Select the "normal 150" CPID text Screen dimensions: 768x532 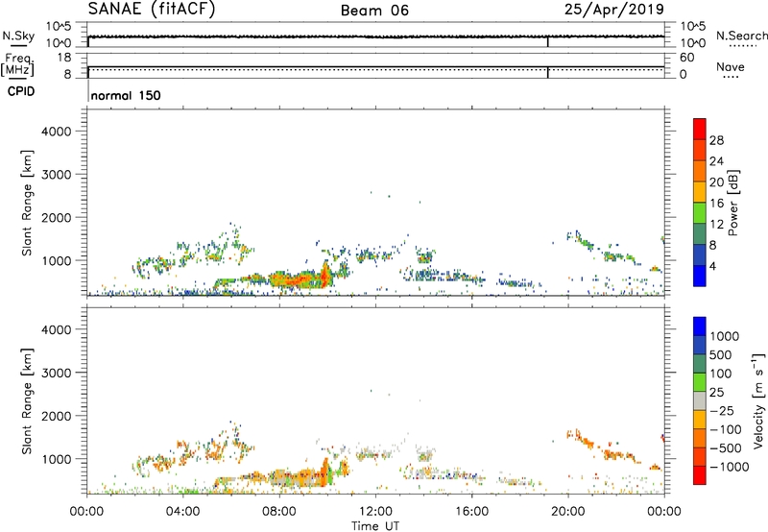click(x=126, y=95)
